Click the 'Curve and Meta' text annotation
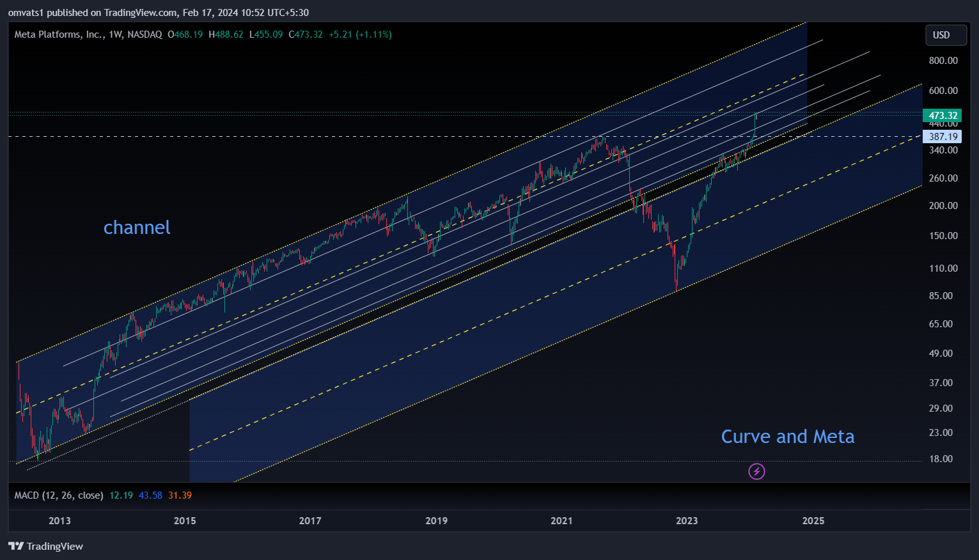979x560 pixels. coord(788,437)
